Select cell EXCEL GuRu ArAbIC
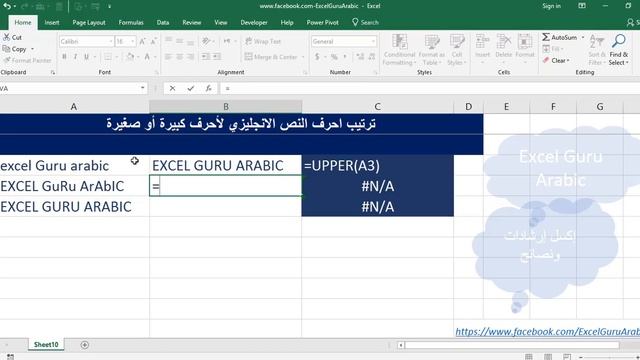The width and height of the screenshot is (640, 360). tap(74, 186)
